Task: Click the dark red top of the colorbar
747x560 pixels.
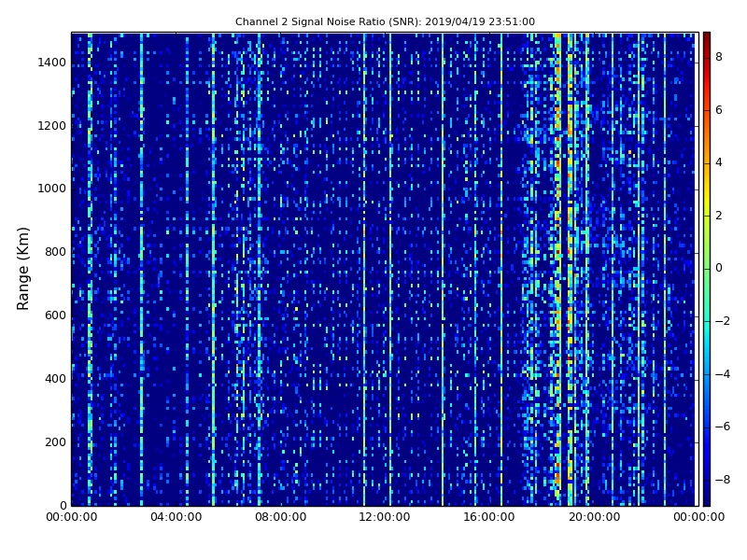Action: point(707,40)
